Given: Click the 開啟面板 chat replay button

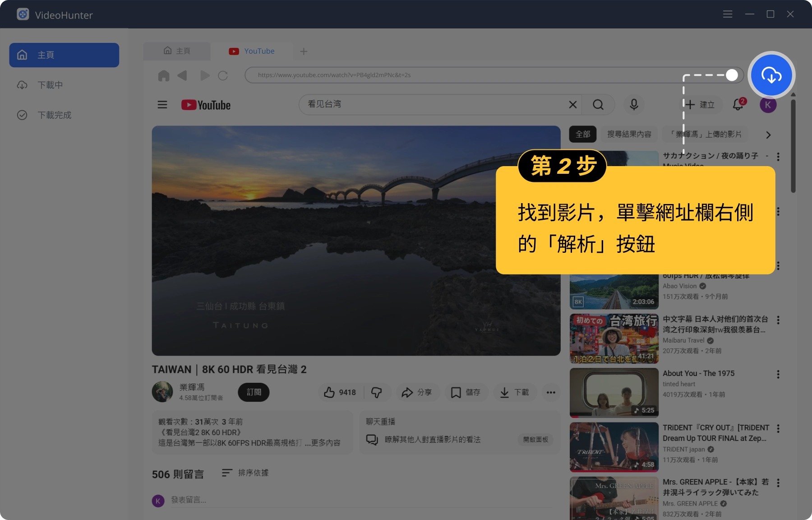Looking at the screenshot, I should pos(535,440).
